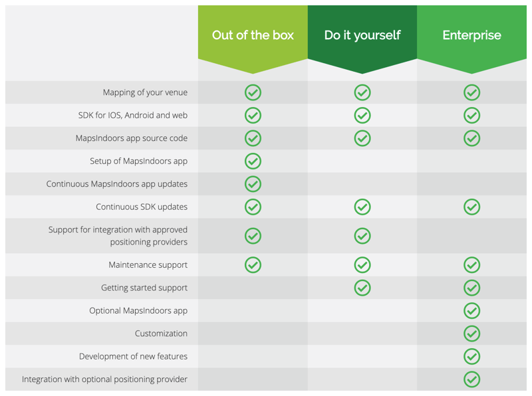Select the Do it yourself plan header

(362, 35)
